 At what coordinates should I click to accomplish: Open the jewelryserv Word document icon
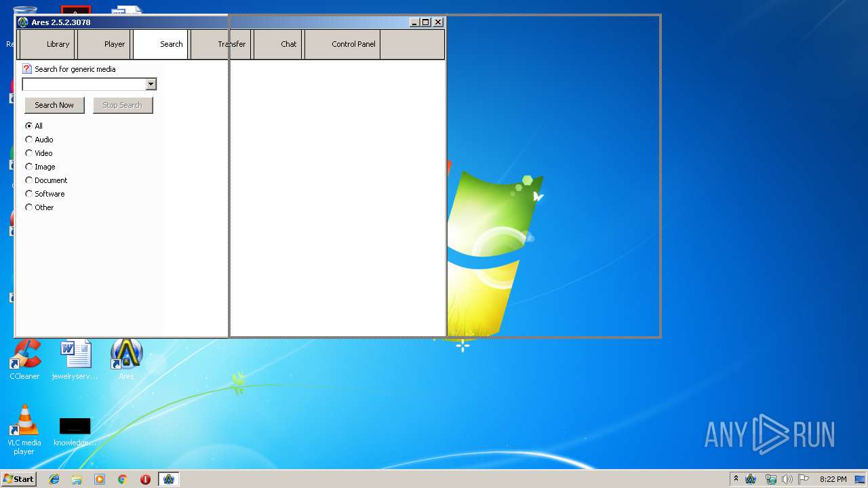(75, 360)
